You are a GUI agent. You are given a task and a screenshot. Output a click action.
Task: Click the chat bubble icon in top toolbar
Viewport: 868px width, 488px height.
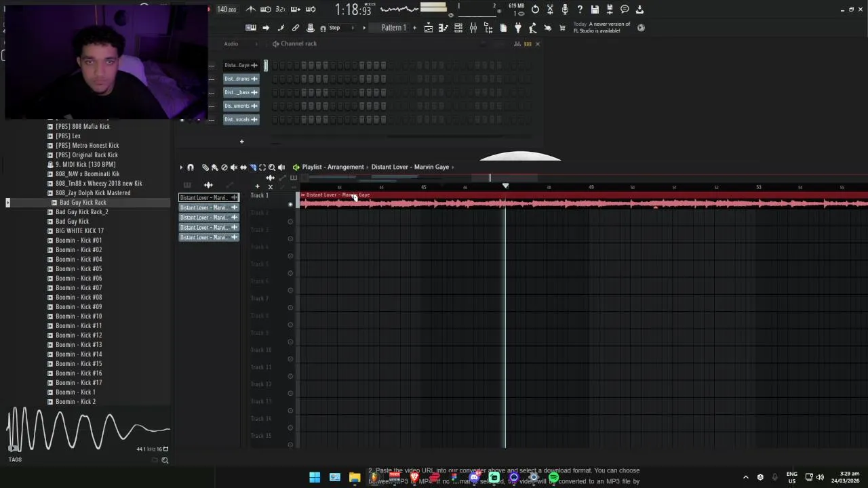(625, 9)
